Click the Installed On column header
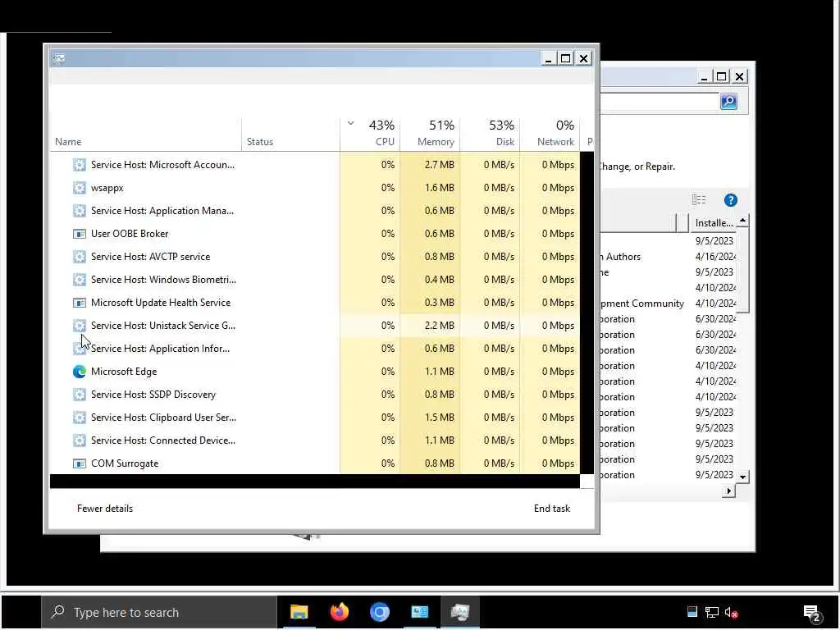 (713, 223)
